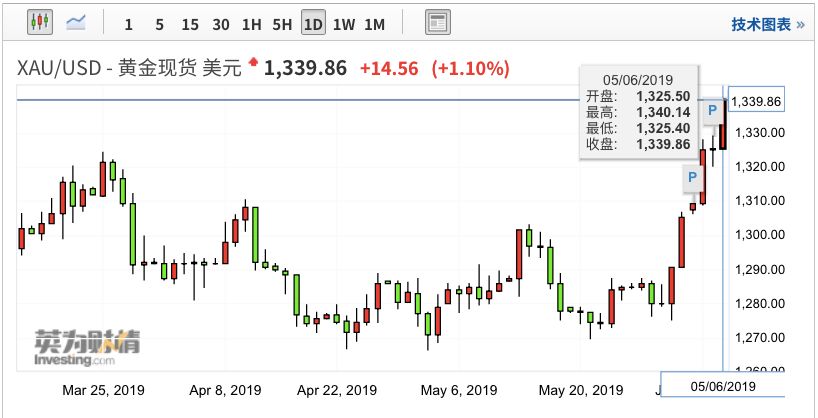Screen dimensions: 818x418
Task: Select the candlestick chart type icon
Action: (x=40, y=22)
